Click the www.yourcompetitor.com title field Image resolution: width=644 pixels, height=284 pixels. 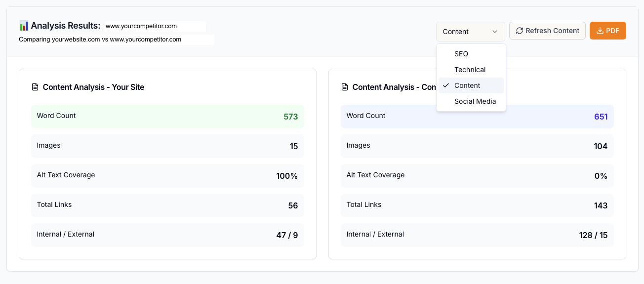155,26
